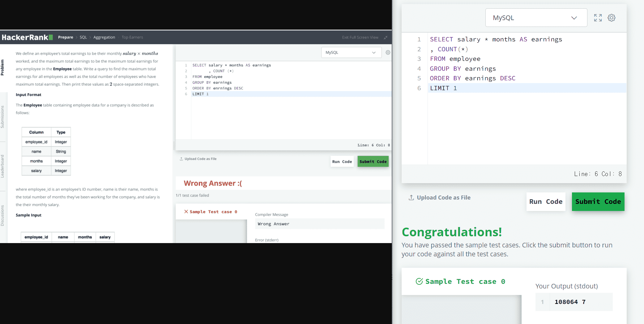This screenshot has width=644, height=324.
Task: Click LIMIT 1 line in right code editor
Action: tap(527, 88)
